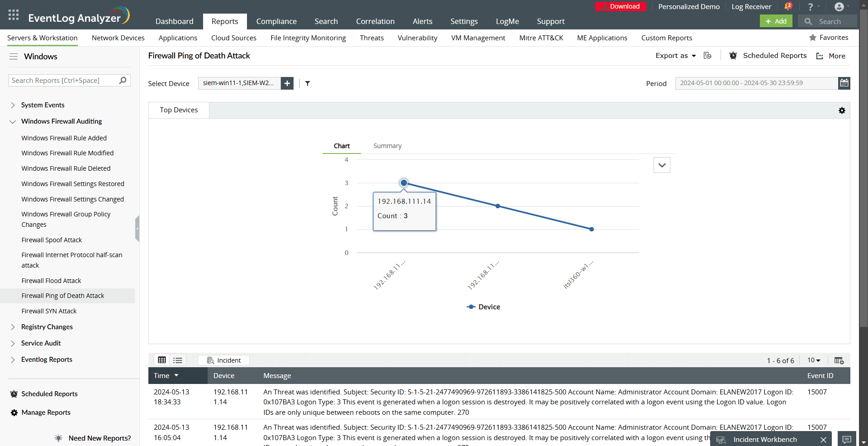Click the search magnifier in Search Reports box

pyautogui.click(x=123, y=80)
